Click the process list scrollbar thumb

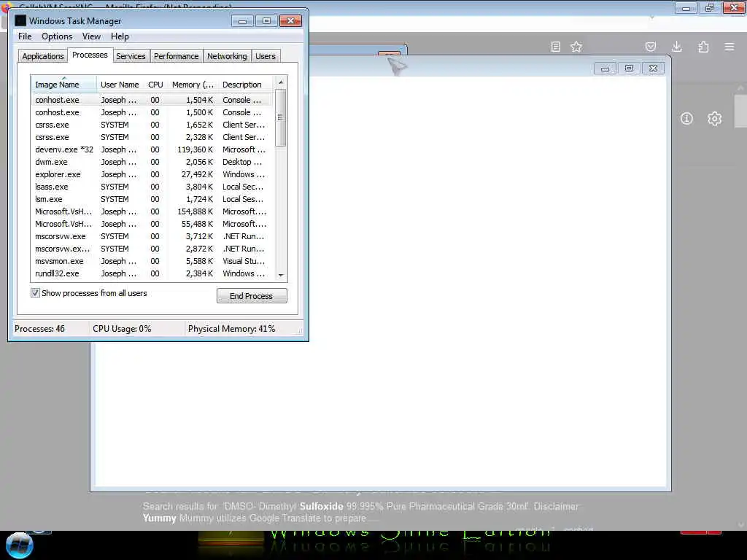coord(281,117)
